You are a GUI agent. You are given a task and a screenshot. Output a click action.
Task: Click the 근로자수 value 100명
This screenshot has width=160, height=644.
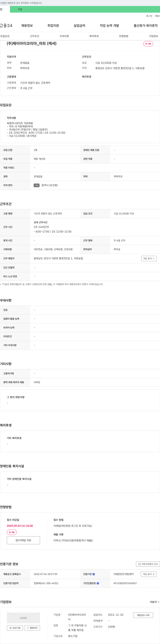pyautogui.click(x=111, y=627)
